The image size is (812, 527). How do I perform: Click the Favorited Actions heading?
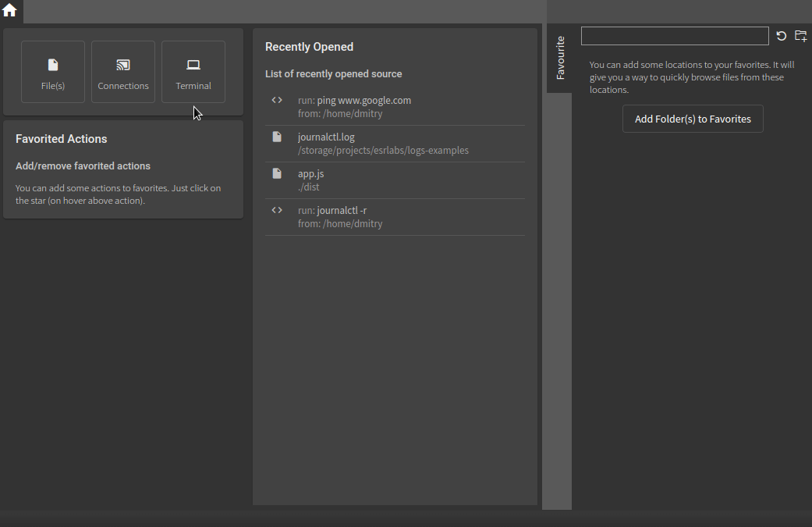61,139
